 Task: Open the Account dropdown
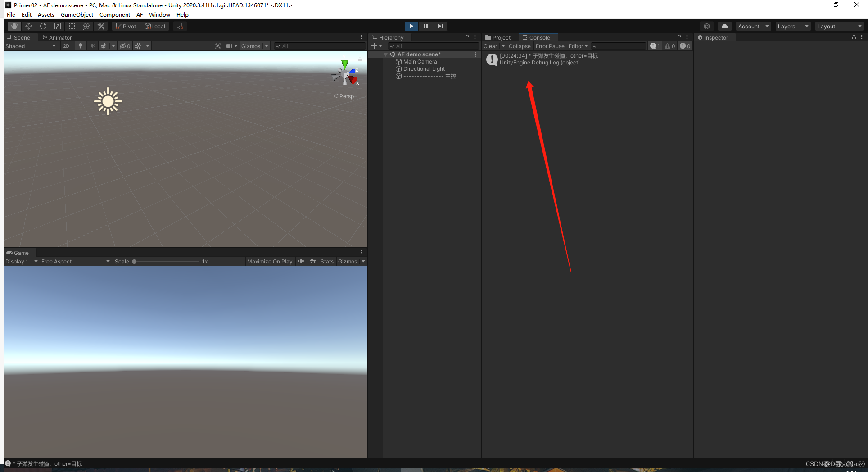[x=753, y=26]
